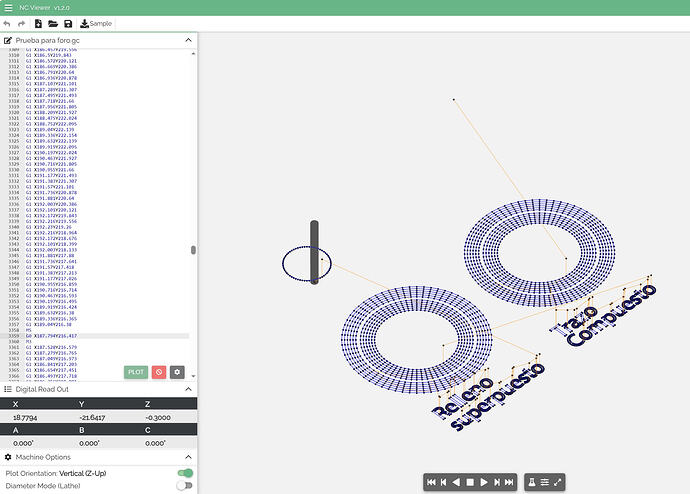Screen dimensions: 690x494
Task: Click the X readout value 18.7794
Action: pos(26,417)
